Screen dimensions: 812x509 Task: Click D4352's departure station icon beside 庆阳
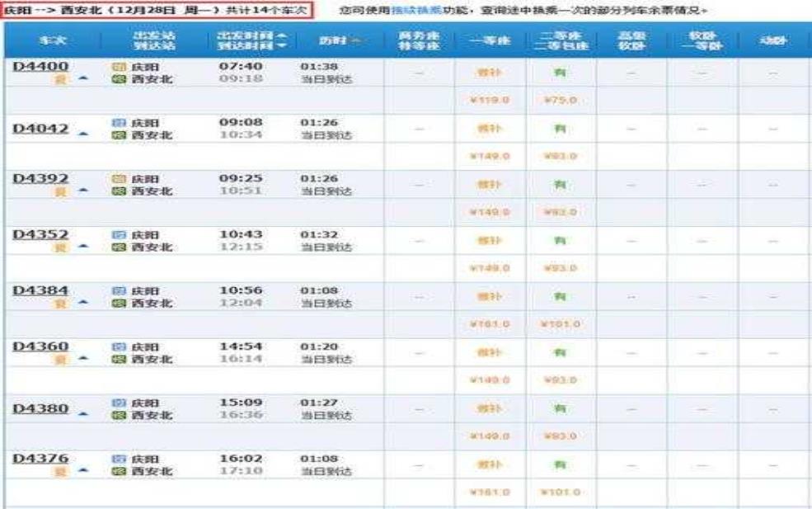[116, 234]
